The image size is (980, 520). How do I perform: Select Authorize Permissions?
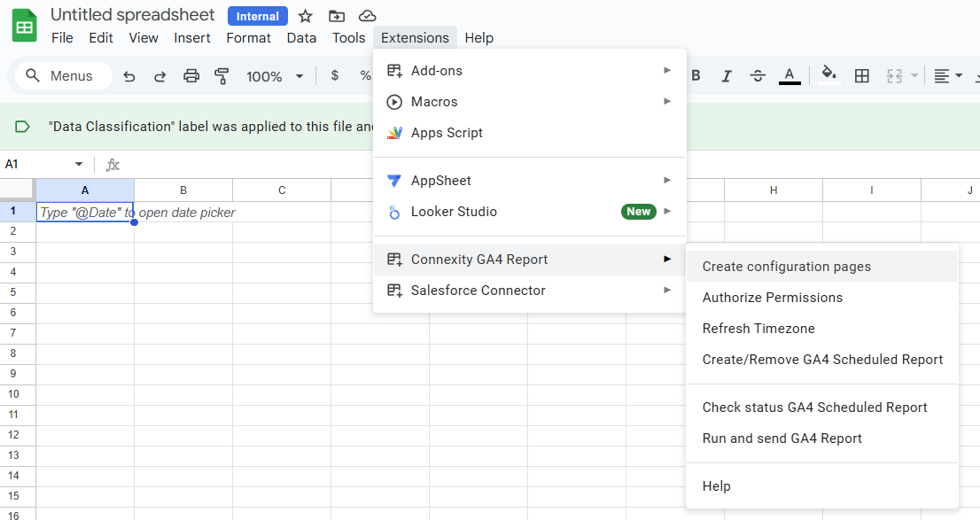pos(822,298)
